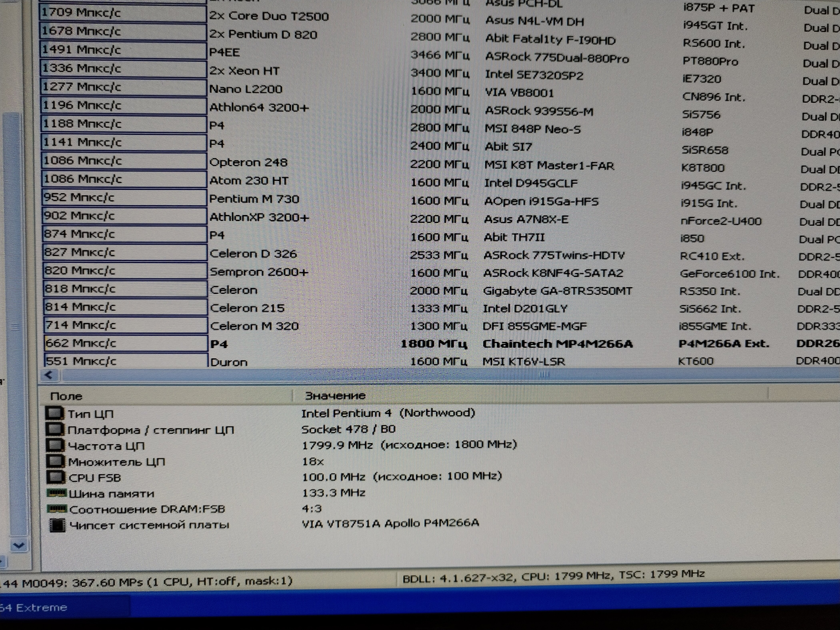Click chipset icon beside Чипсет системной платы
The image size is (840, 630).
(x=57, y=525)
